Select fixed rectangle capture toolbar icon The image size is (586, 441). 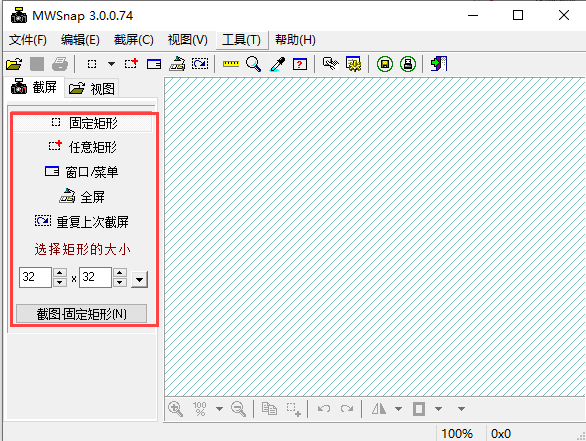pos(92,64)
